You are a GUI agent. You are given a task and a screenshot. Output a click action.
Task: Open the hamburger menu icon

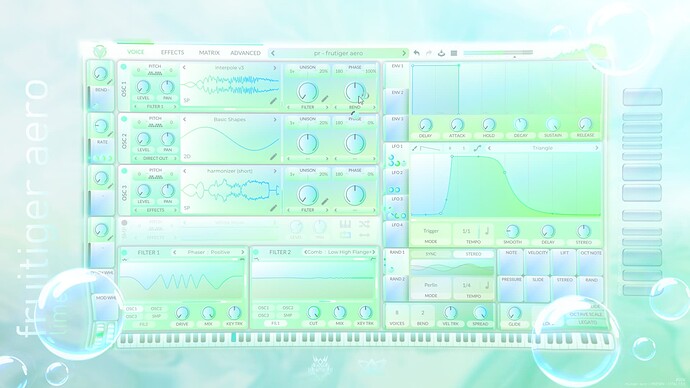pos(454,53)
